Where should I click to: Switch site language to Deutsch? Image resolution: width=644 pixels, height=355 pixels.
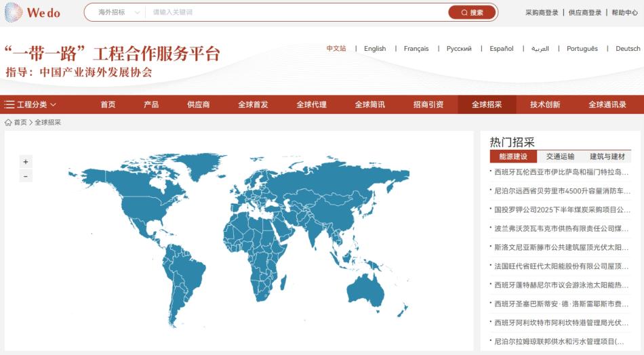628,48
